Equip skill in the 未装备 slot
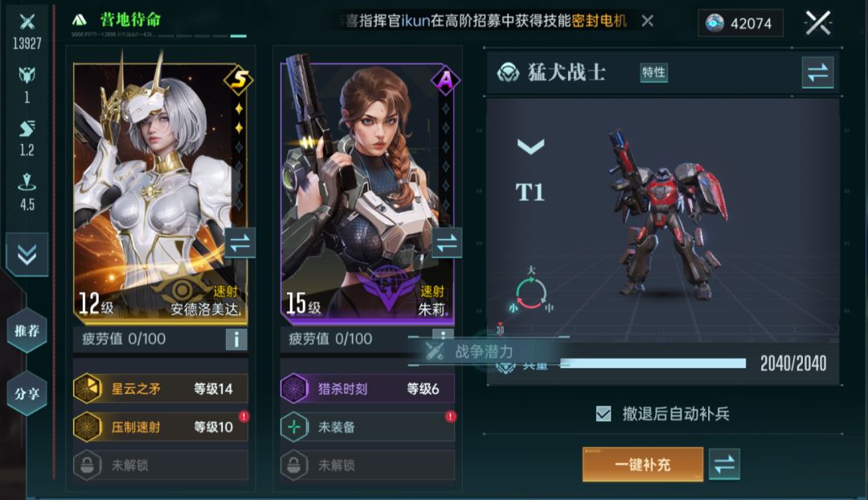868x500 pixels. pyautogui.click(x=367, y=427)
